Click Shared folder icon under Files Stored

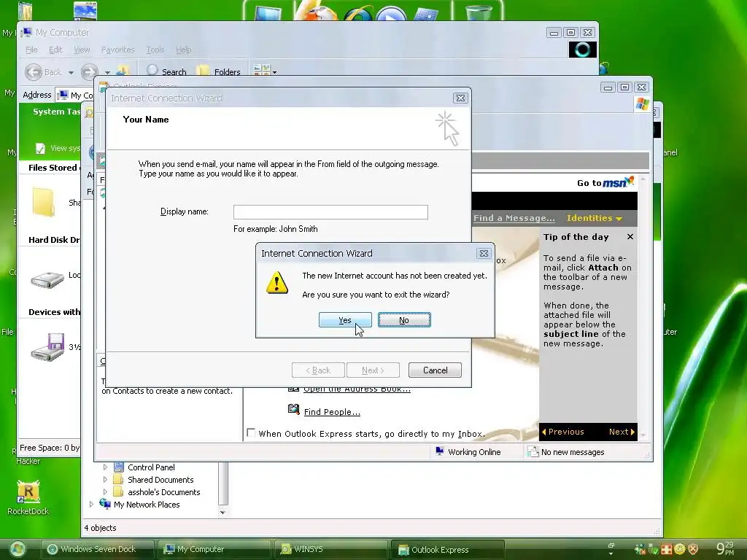pyautogui.click(x=43, y=202)
